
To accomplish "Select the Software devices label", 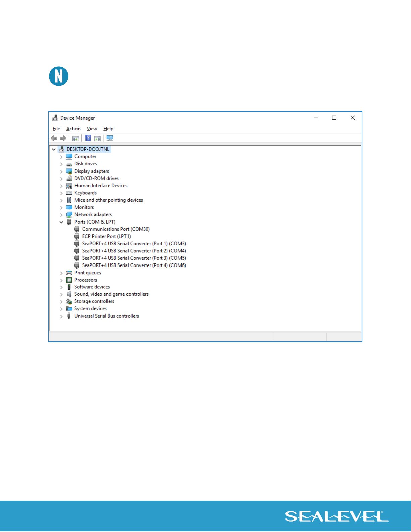I will 92,287.
